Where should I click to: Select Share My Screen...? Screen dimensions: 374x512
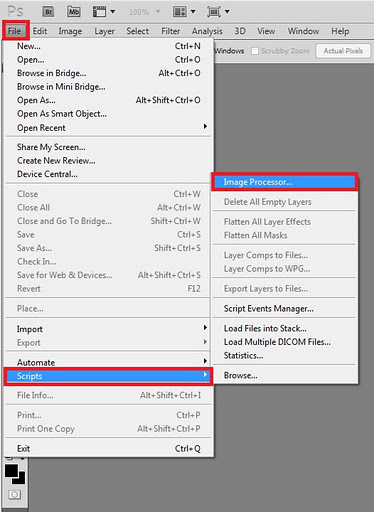pos(108,147)
